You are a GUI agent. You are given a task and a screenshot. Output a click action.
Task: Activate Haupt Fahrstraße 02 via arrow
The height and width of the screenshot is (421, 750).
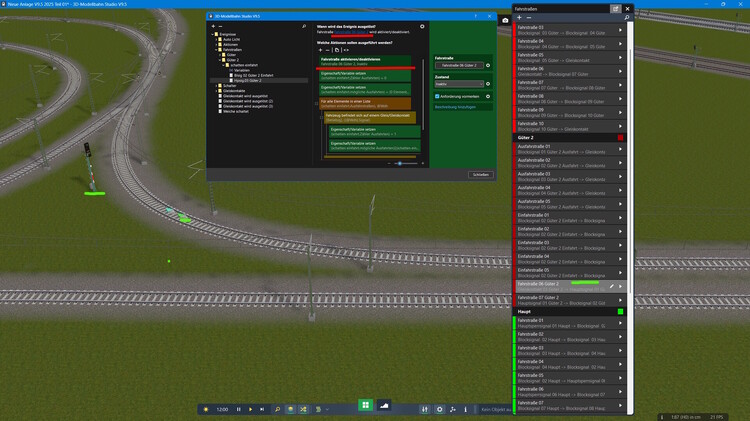click(x=620, y=337)
